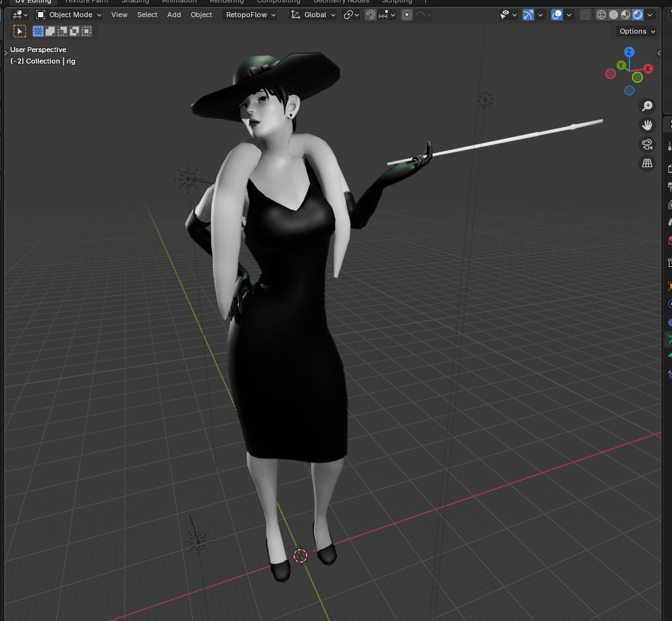Switch to Material Preview shading
The image size is (672, 621).
[626, 15]
